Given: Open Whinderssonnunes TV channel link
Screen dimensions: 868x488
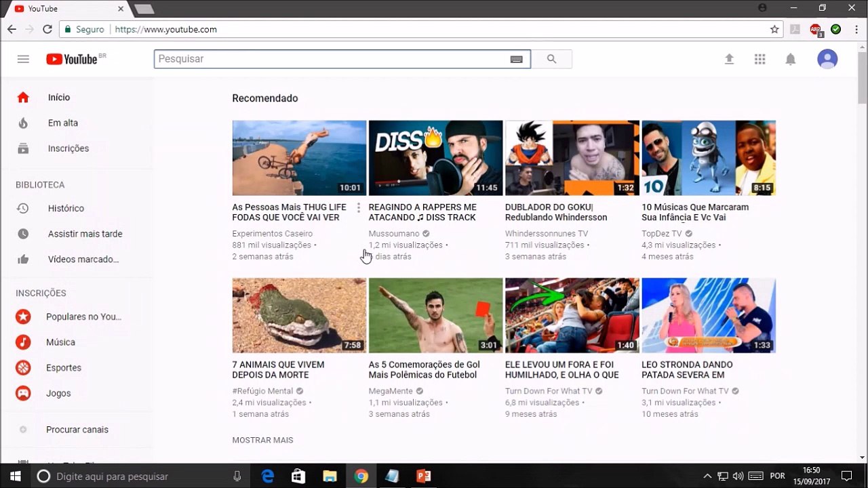Looking at the screenshot, I should 547,234.
